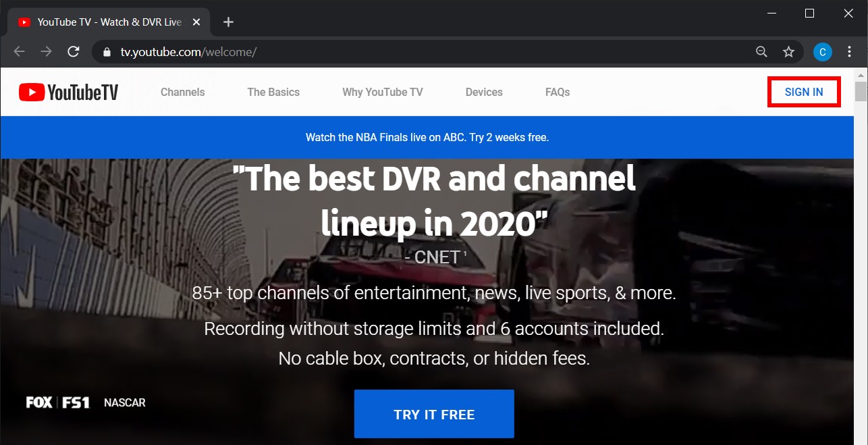Click the "85+ top channels" description line
This screenshot has width=868, height=445.
click(434, 293)
